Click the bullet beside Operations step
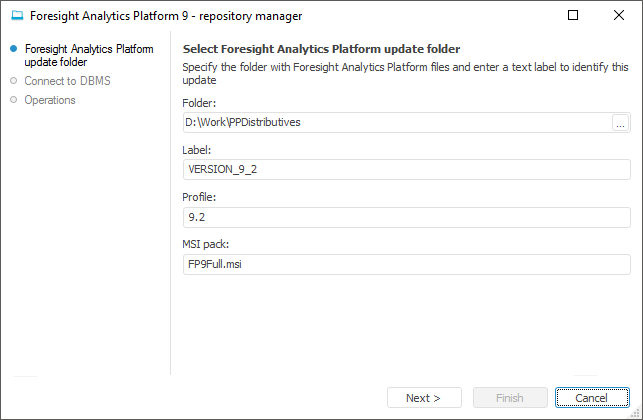 tap(14, 100)
